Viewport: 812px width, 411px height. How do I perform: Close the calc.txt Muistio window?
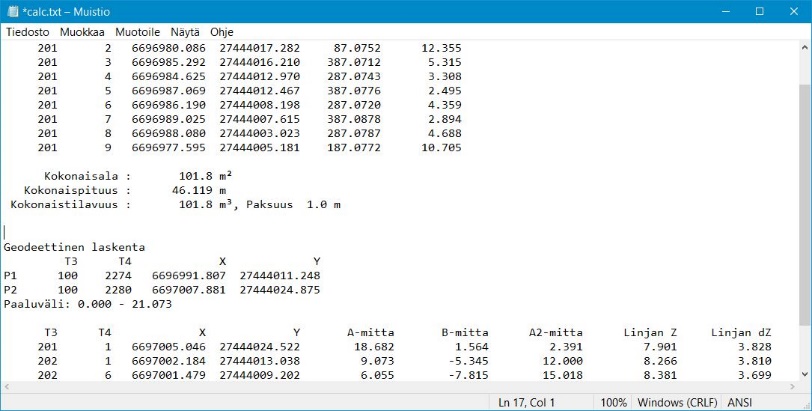pos(793,11)
